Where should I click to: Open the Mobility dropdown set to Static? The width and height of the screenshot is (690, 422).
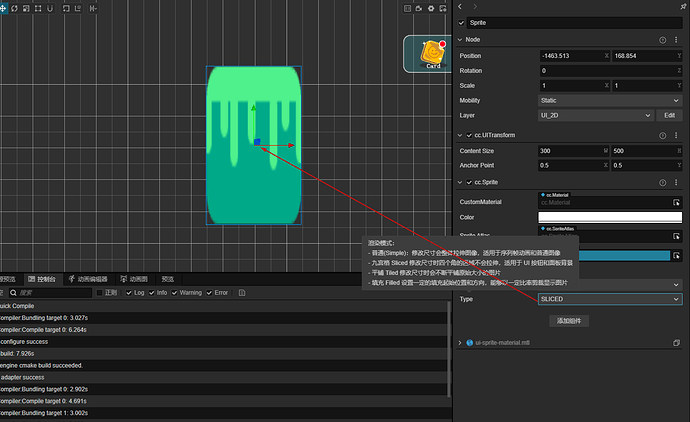[609, 101]
